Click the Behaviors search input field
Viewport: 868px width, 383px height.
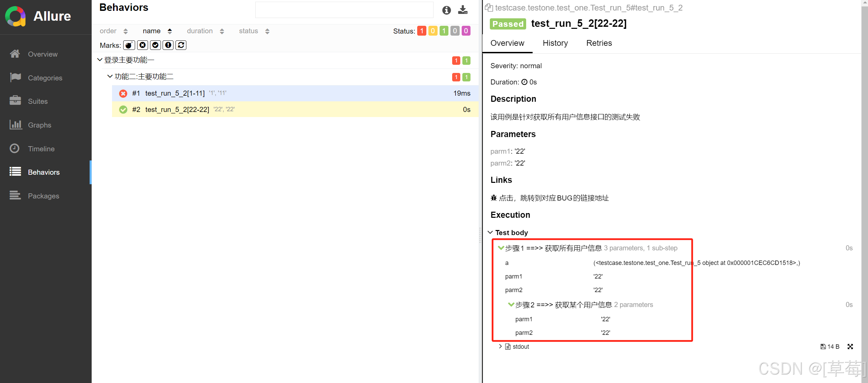point(344,10)
